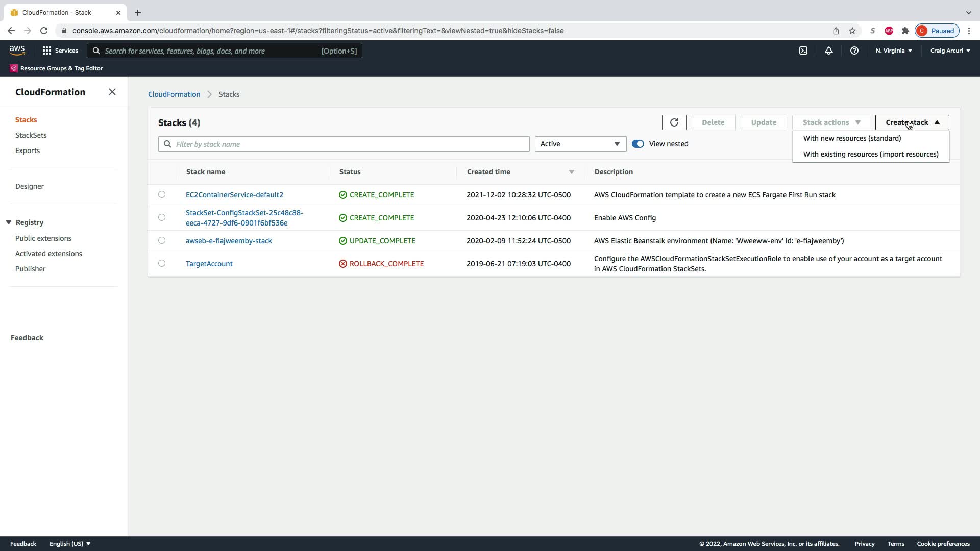Screen dimensions: 980x551
Task: Open the awseb-e-fiajweemby-stack link
Action: [229, 241]
